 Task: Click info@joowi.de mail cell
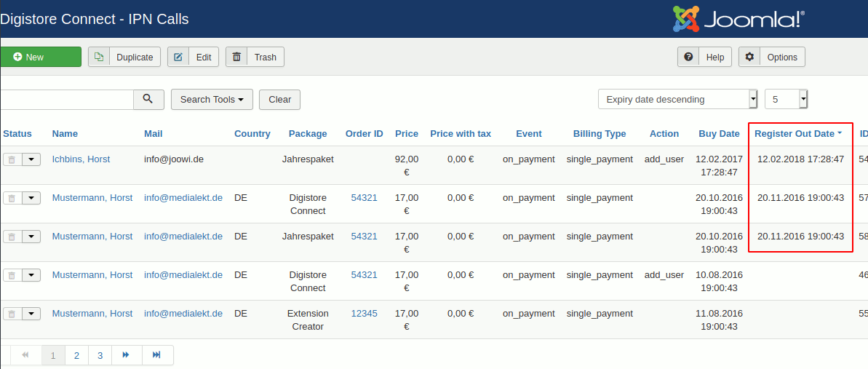(174, 159)
